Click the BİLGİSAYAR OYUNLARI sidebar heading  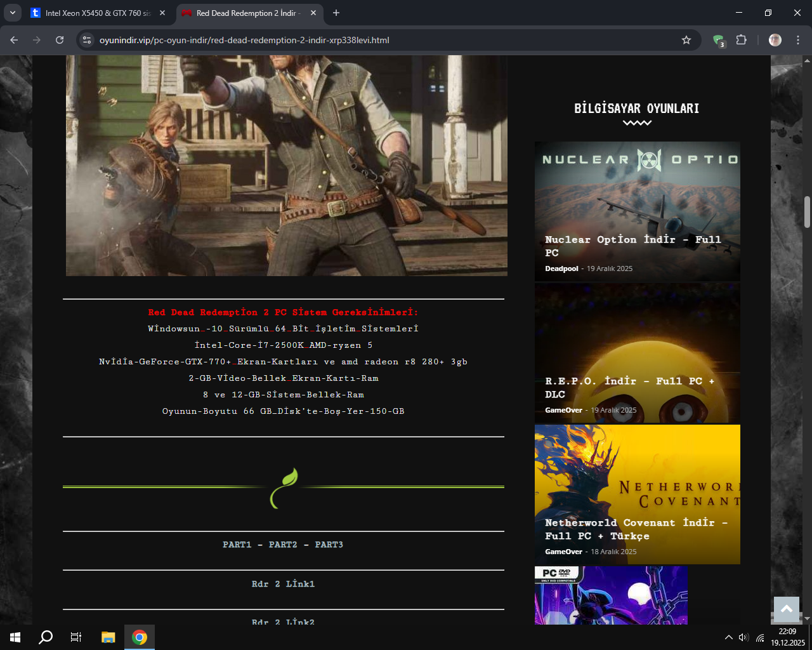(x=637, y=109)
